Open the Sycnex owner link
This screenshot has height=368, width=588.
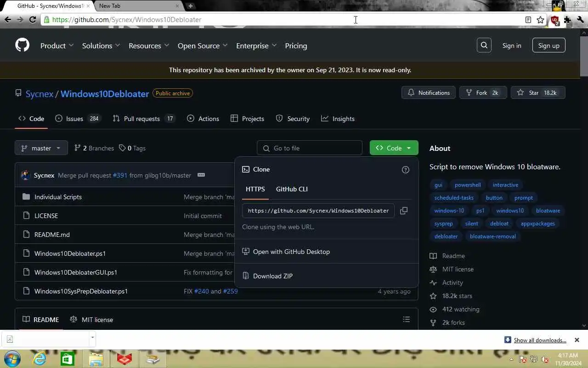coord(40,94)
